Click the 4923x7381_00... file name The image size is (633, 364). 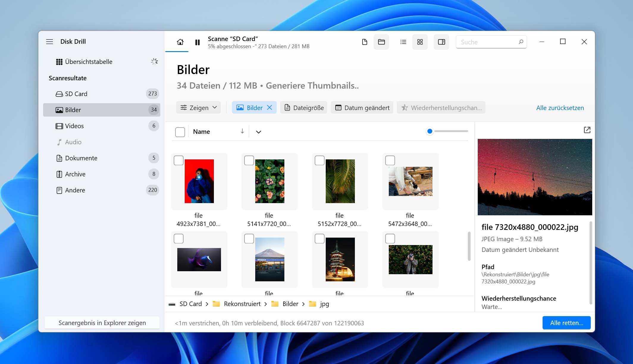[198, 224]
